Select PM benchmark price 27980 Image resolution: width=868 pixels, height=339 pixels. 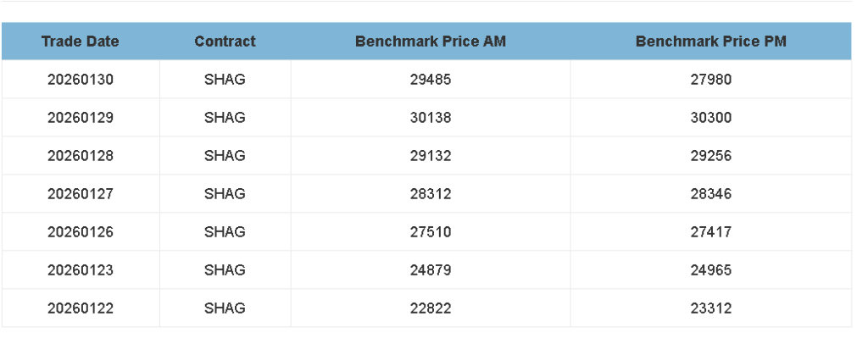click(x=710, y=80)
